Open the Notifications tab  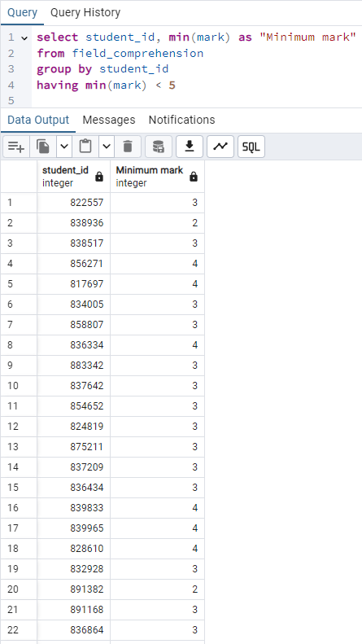tap(182, 120)
